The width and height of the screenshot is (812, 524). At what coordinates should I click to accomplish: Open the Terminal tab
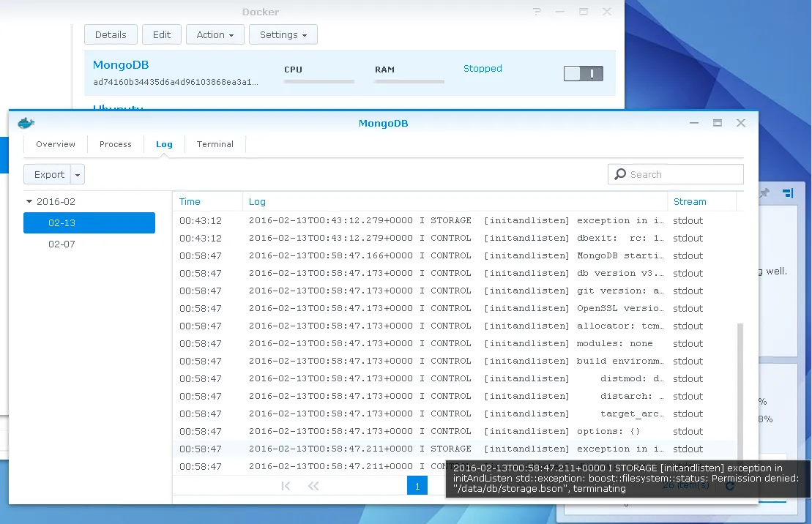coord(215,144)
